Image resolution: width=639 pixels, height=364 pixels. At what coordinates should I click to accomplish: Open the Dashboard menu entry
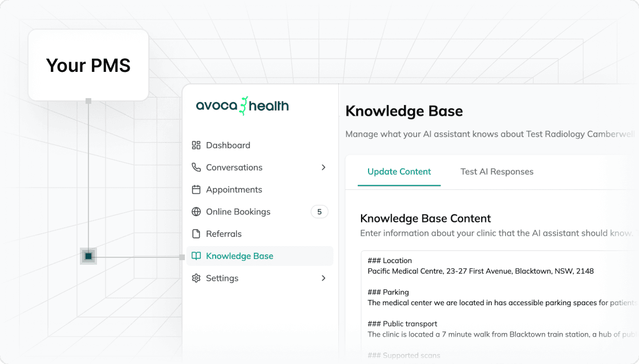(x=228, y=145)
